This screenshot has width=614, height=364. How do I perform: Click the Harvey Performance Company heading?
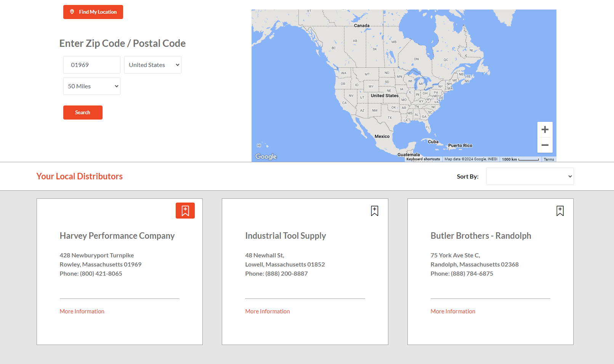tap(117, 236)
